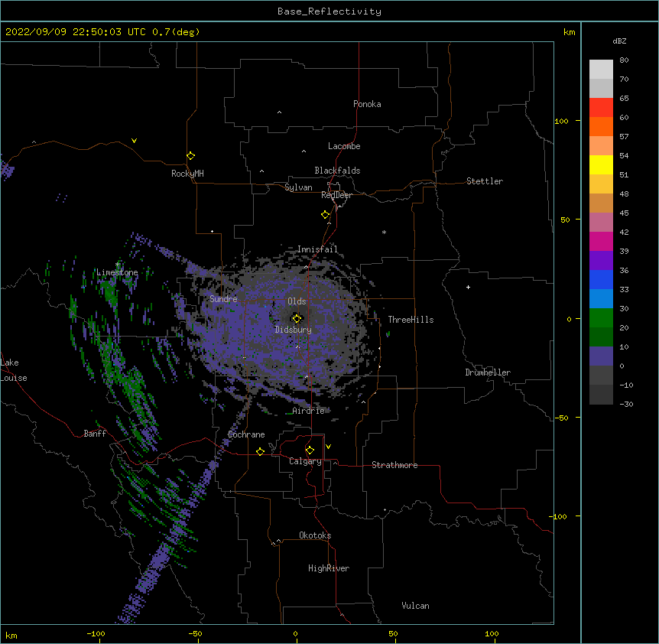Image resolution: width=659 pixels, height=644 pixels.
Task: Select the white-gray swatch next to 80
Action: point(601,70)
